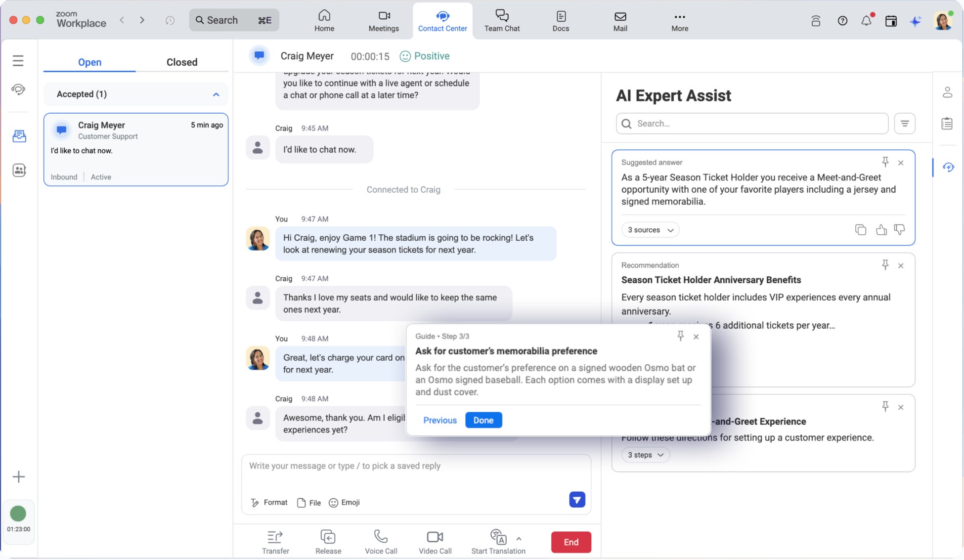Screen dimensions: 964x560
Task: Click the Transfer icon in chat toolbar
Action: click(275, 537)
